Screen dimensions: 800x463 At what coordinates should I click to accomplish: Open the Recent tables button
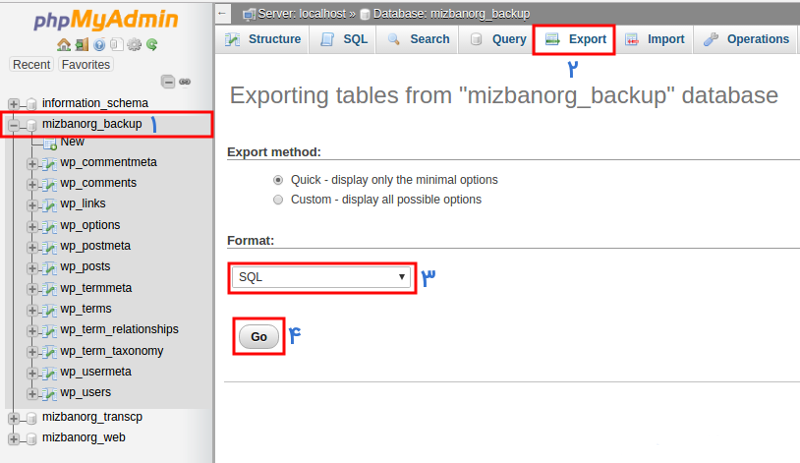click(32, 65)
